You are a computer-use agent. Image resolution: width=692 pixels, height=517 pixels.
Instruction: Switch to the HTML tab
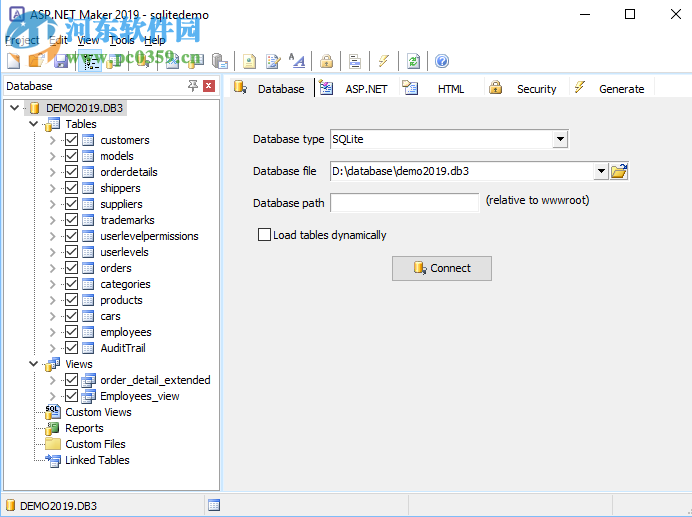pyautogui.click(x=440, y=88)
